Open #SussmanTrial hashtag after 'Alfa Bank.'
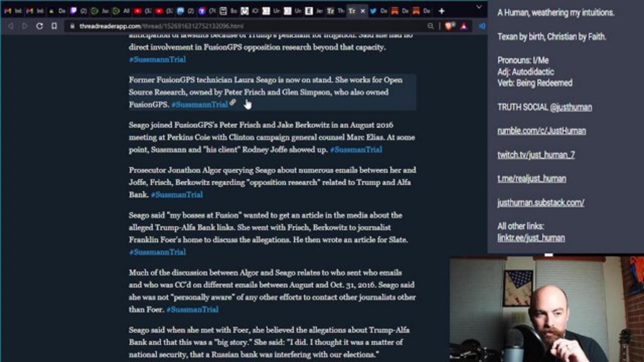Screen dimensions: 644x362 pos(177,195)
